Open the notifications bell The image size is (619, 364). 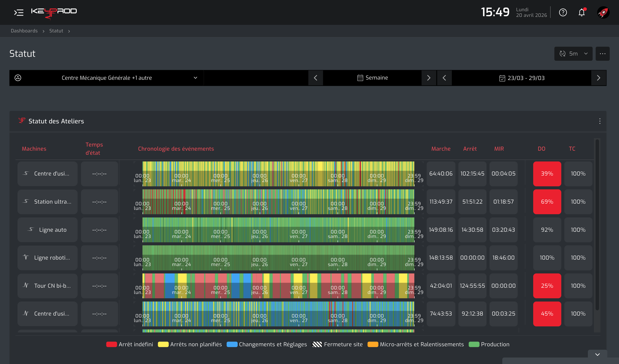(582, 12)
